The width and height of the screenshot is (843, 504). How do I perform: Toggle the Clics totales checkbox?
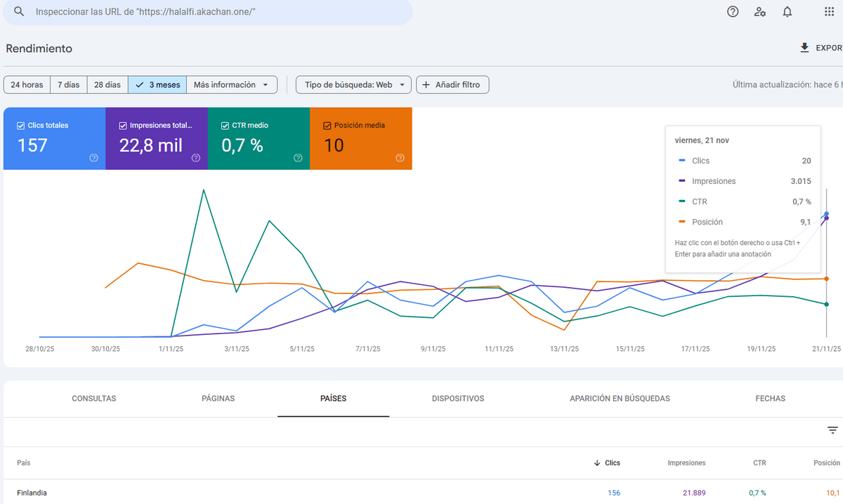pyautogui.click(x=21, y=126)
